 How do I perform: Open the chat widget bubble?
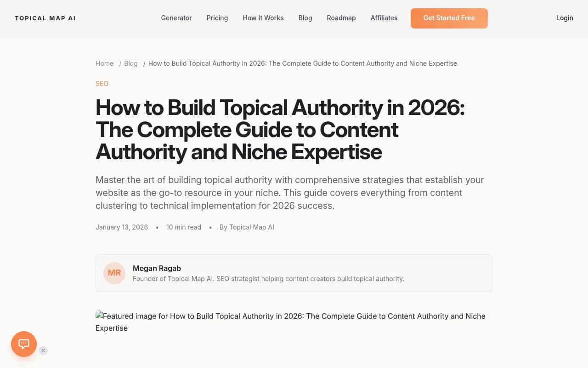[23, 344]
